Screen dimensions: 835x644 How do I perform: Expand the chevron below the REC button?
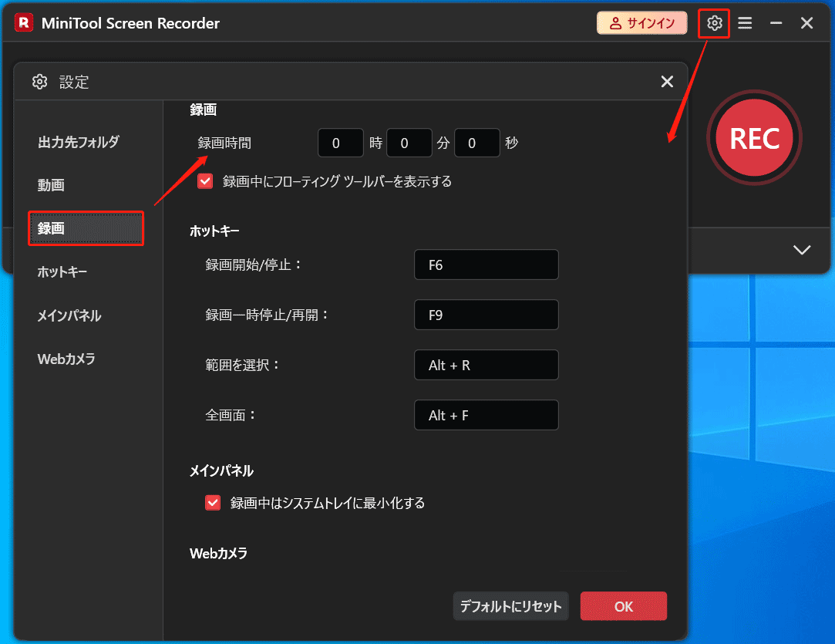pyautogui.click(x=802, y=249)
